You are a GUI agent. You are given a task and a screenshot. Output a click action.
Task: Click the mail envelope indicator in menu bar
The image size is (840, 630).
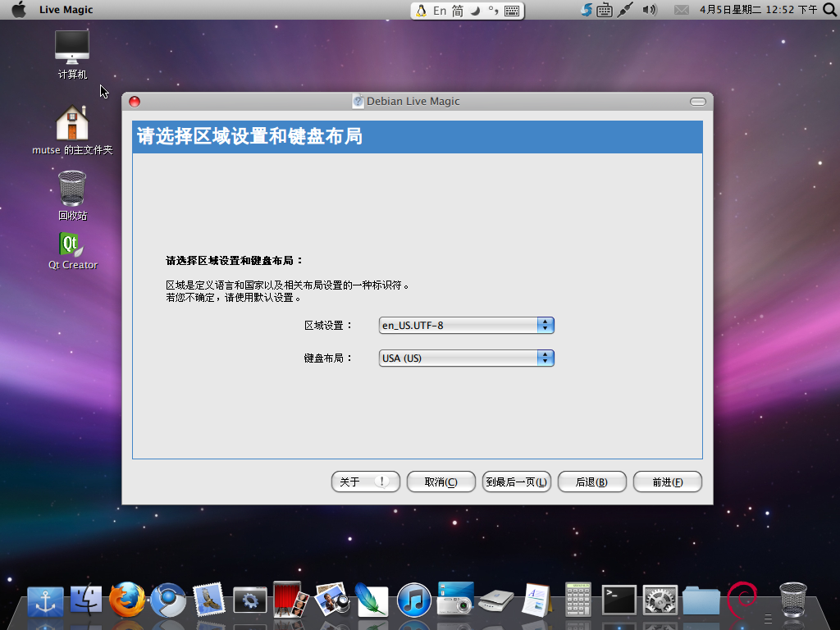682,10
